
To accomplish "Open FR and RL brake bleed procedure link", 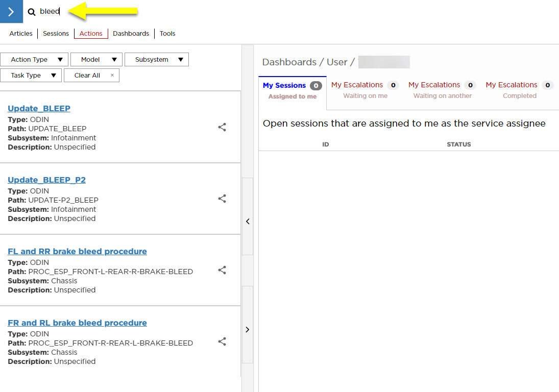I will tap(77, 323).
